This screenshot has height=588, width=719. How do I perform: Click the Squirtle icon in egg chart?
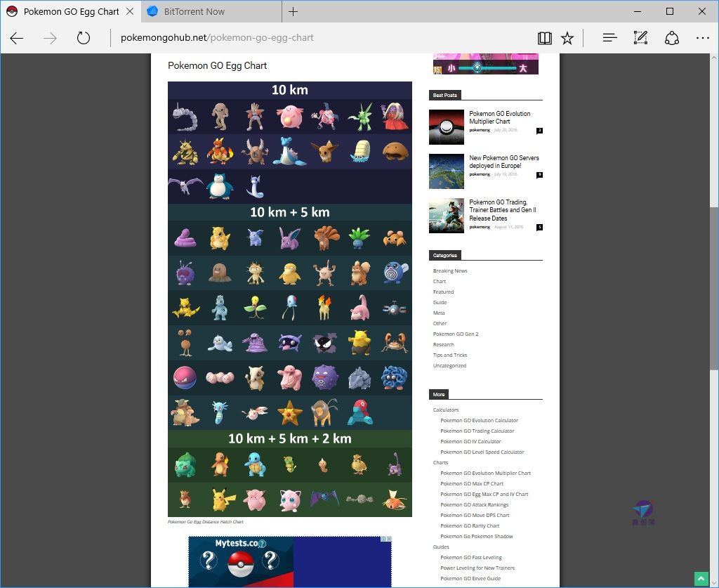[x=254, y=464]
